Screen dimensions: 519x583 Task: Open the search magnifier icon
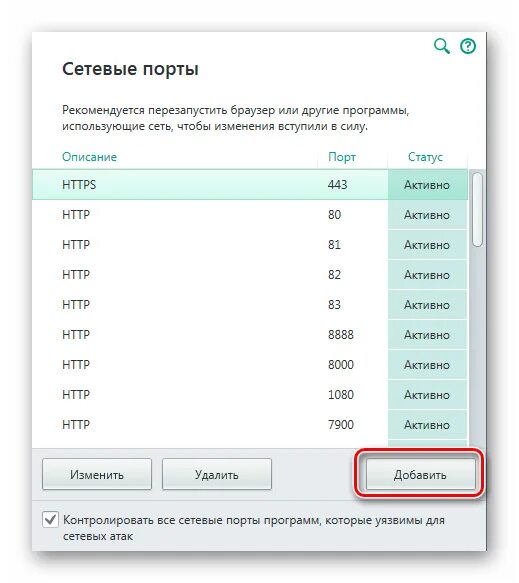tap(442, 46)
